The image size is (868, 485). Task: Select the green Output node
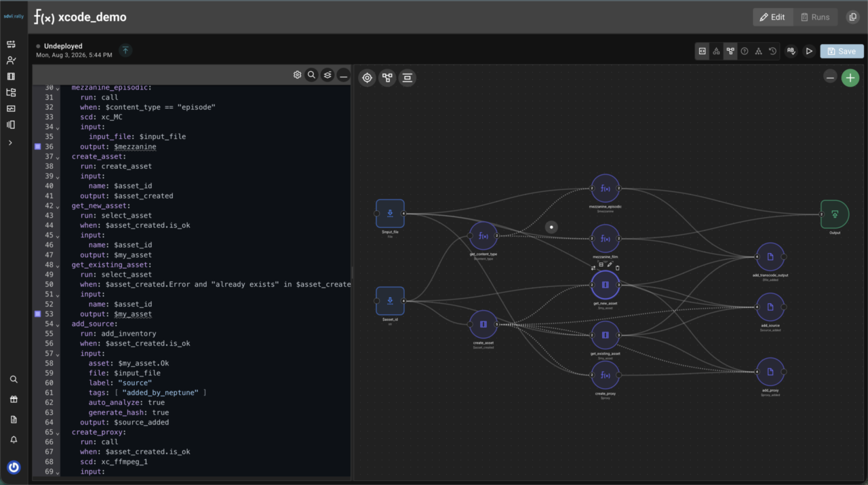pos(835,214)
